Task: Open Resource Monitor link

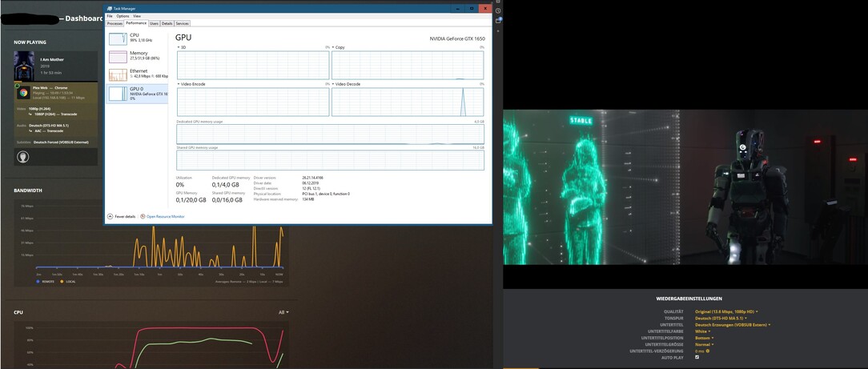Action: pyautogui.click(x=165, y=217)
